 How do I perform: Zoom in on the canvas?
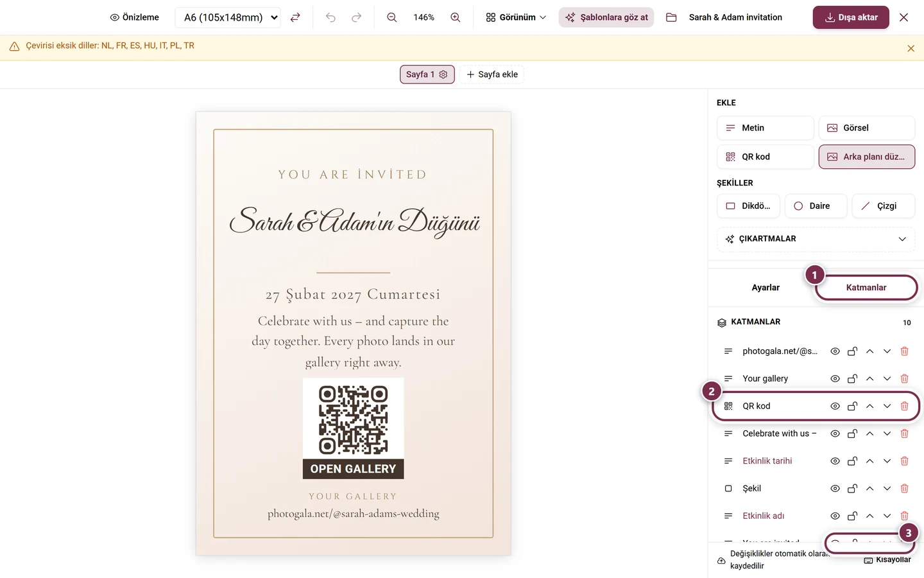tap(456, 17)
